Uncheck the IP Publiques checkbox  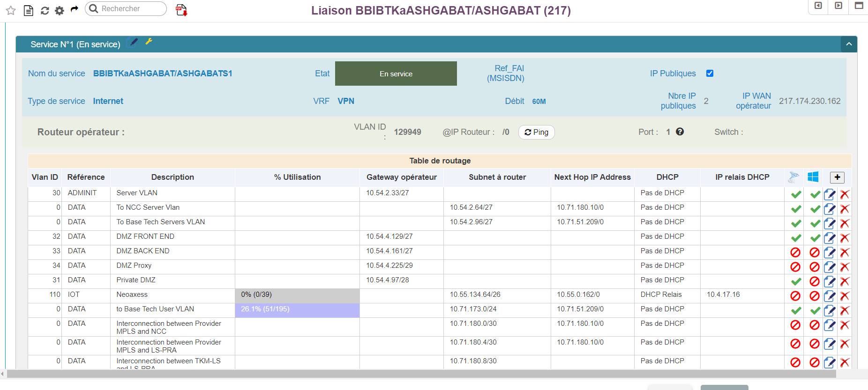[x=710, y=74]
